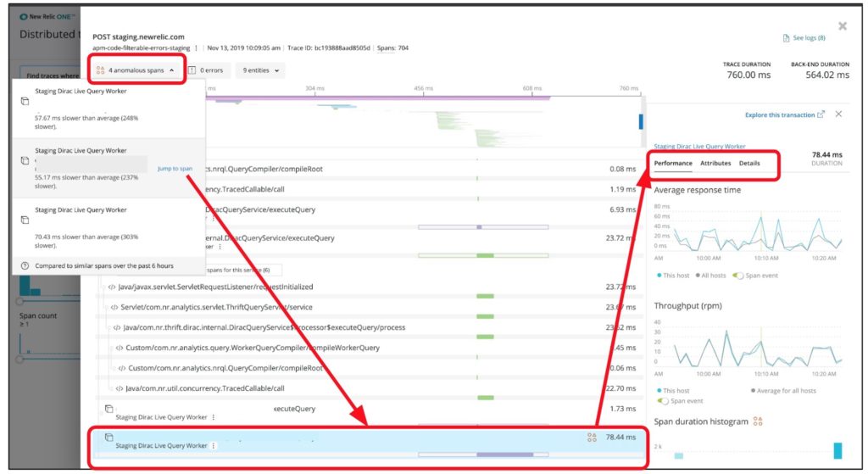Click the New Relic ONE logo
Screen dimensions: 868x474
47,17
